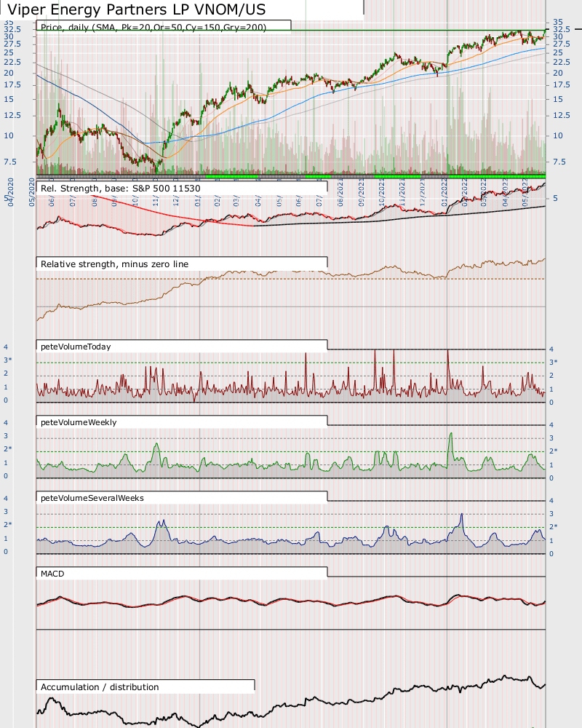Click the peteVolumeSeveralWeeks panel label
Image resolution: width=582 pixels, height=728 pixels.
coord(92,498)
